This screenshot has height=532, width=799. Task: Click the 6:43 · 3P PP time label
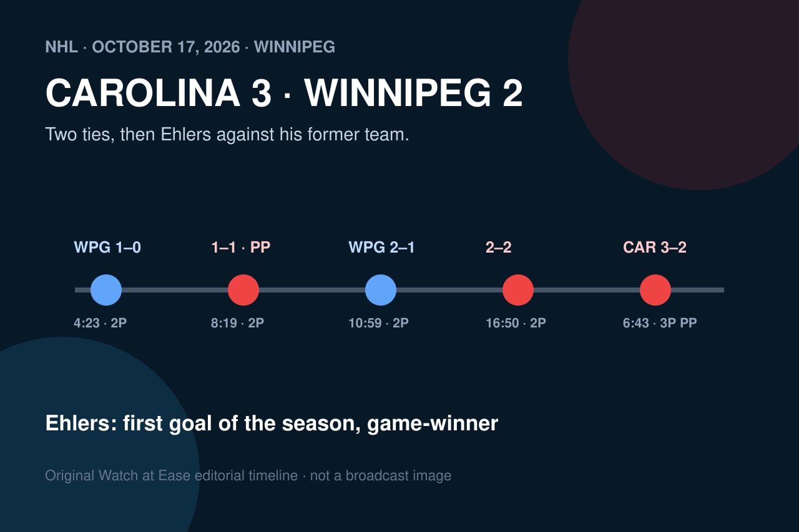tap(660, 323)
